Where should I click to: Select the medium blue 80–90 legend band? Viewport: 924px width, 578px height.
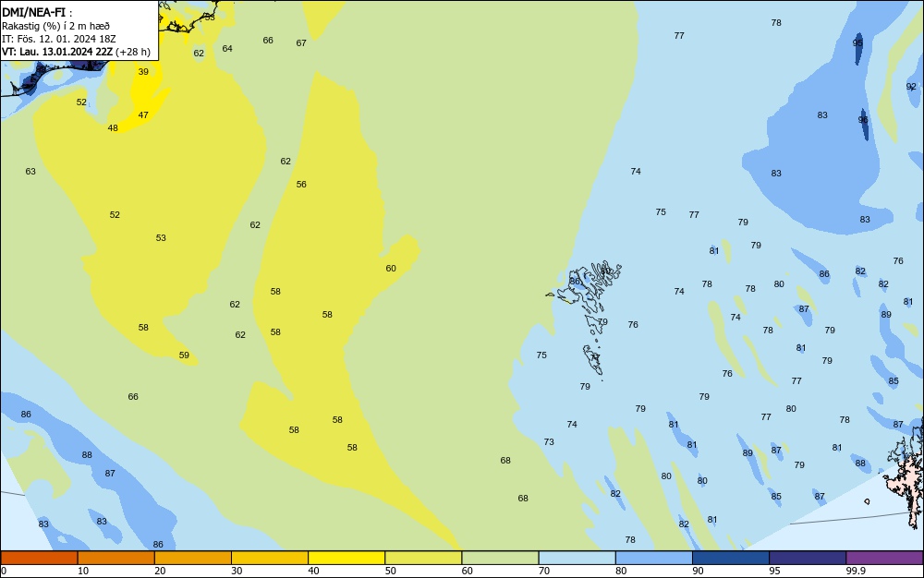(x=654, y=558)
